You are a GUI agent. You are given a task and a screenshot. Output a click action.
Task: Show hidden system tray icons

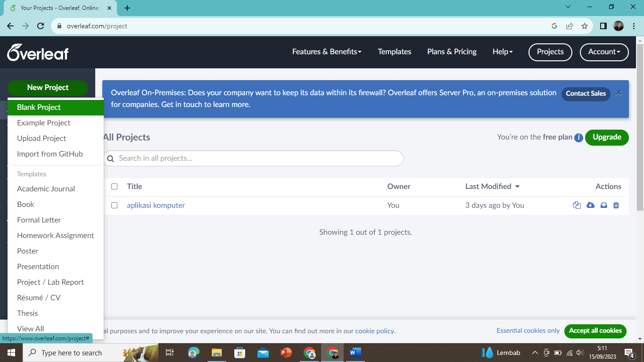(x=535, y=353)
